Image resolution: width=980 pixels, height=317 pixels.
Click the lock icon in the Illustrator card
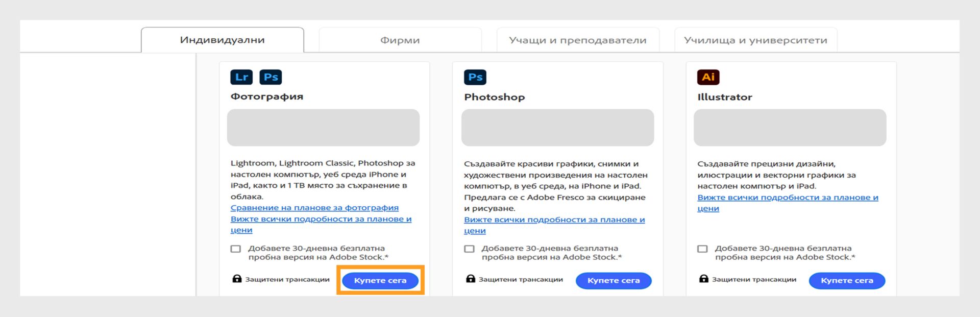[x=703, y=279]
